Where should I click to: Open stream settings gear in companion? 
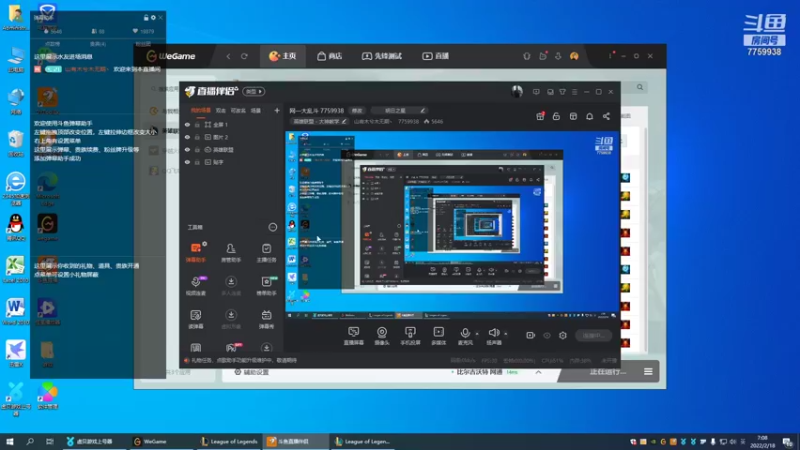tap(563, 335)
